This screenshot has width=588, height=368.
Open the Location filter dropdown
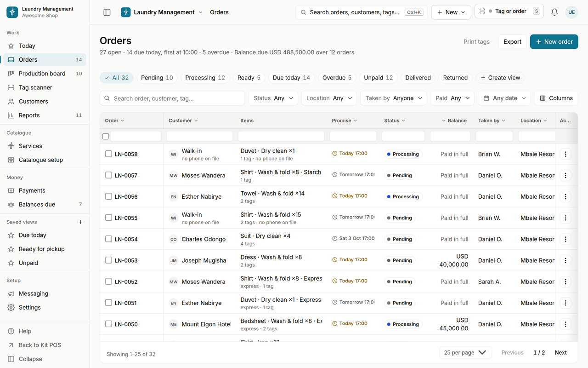[x=329, y=98]
